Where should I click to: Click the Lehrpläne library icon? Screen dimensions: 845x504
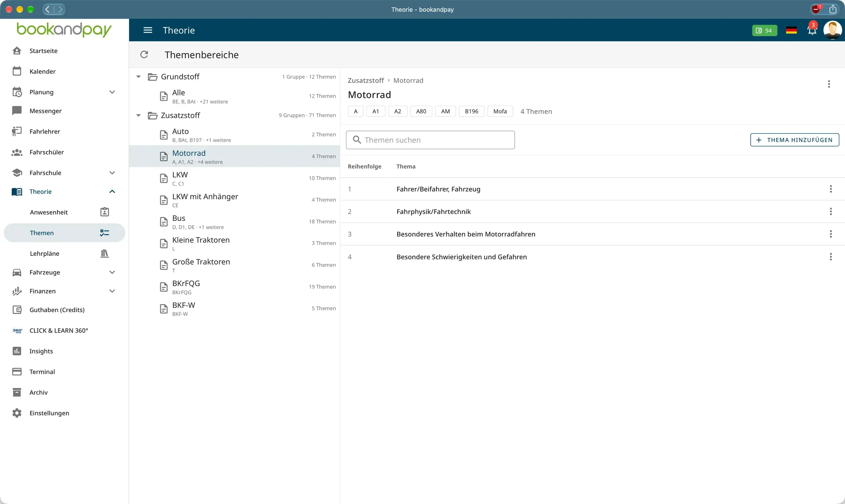105,253
